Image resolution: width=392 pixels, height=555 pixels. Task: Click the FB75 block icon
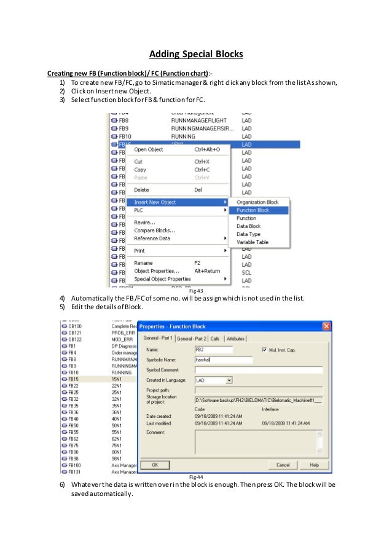(x=65, y=445)
